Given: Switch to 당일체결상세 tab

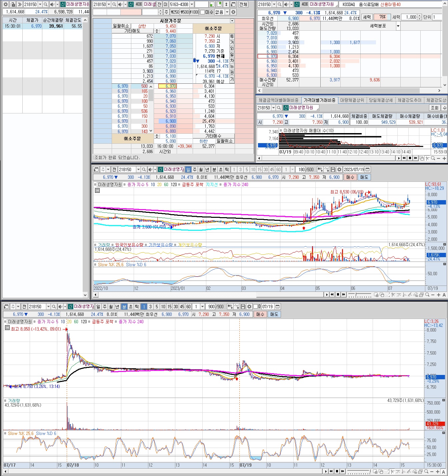Looking at the screenshot, I should pyautogui.click(x=381, y=100).
